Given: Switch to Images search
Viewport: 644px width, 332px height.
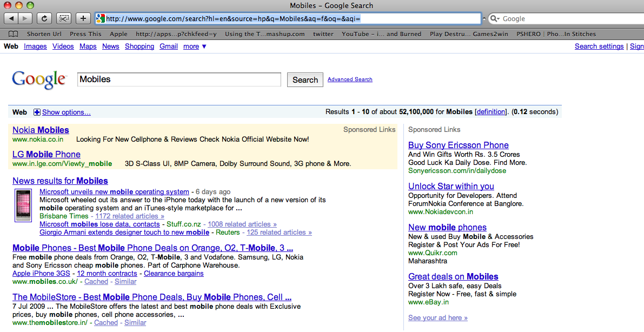Looking at the screenshot, I should (x=35, y=47).
